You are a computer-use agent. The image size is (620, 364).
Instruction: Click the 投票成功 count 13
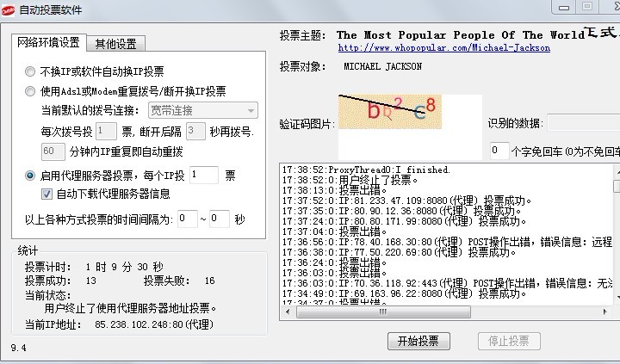point(91,281)
